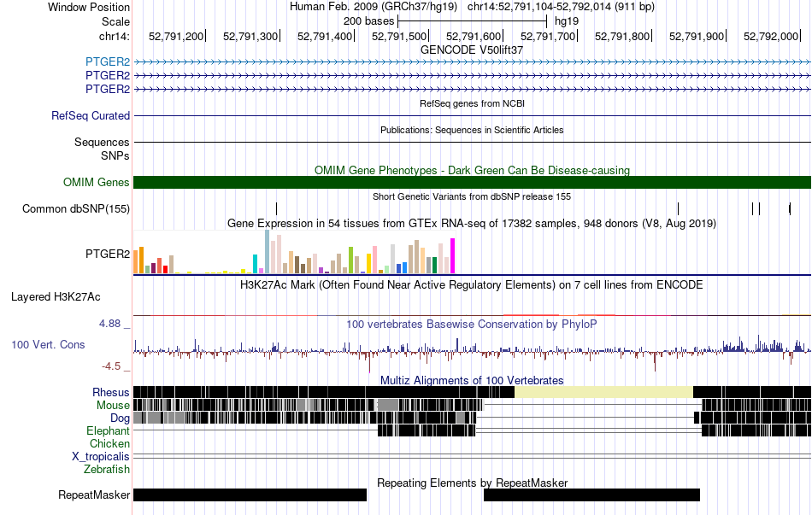Click the OMIM Gene Phenotypes green title

click(473, 170)
